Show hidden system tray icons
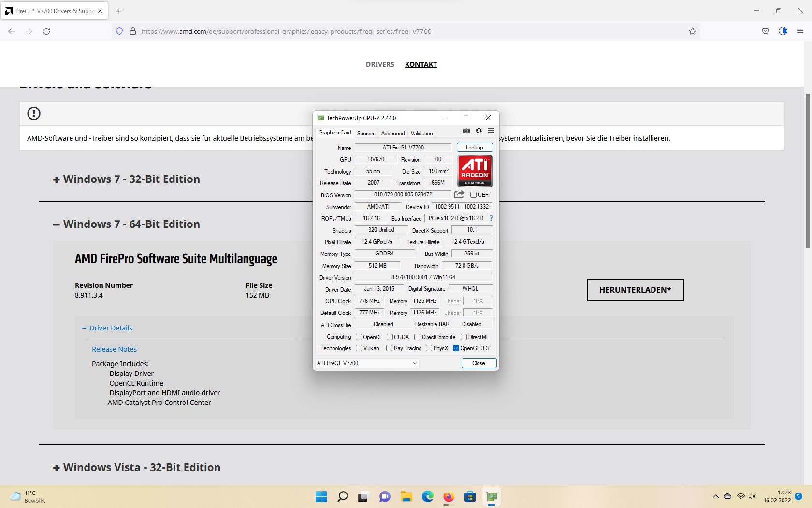Viewport: 812px width, 508px height. pyautogui.click(x=715, y=497)
